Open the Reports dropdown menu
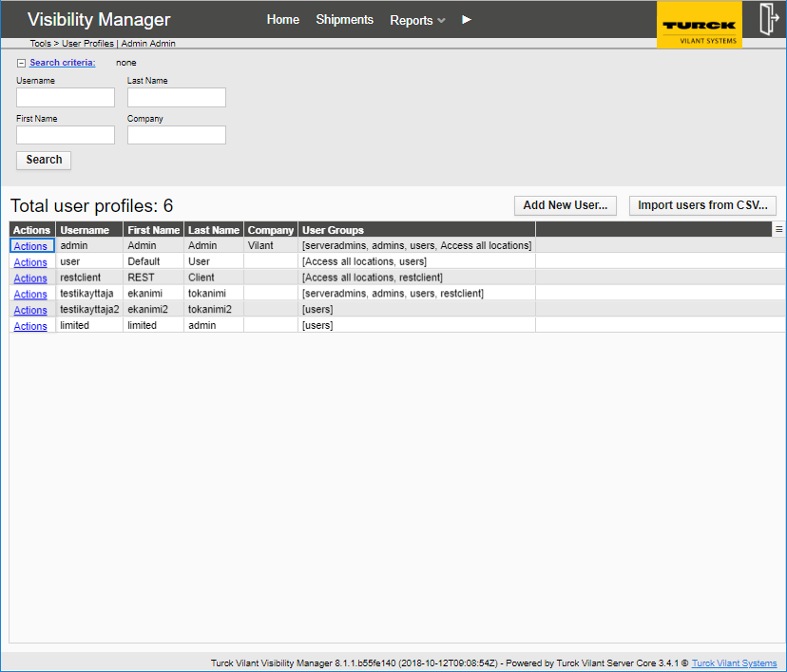 click(417, 20)
